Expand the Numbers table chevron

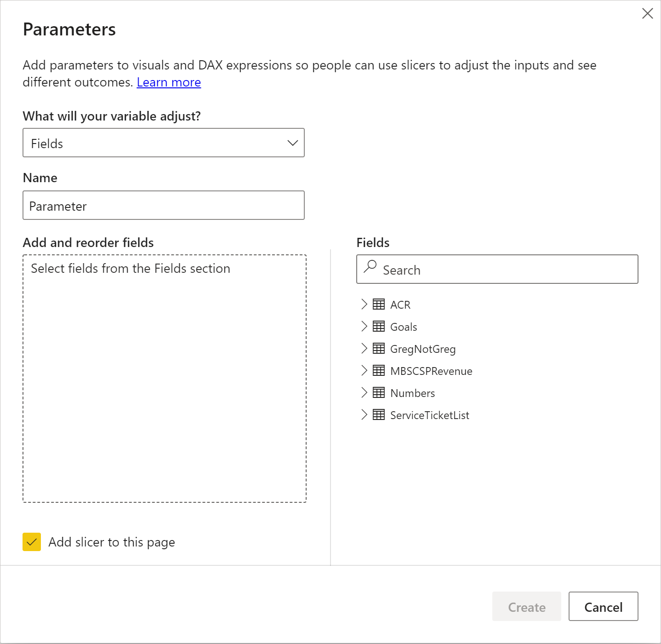pyautogui.click(x=364, y=392)
